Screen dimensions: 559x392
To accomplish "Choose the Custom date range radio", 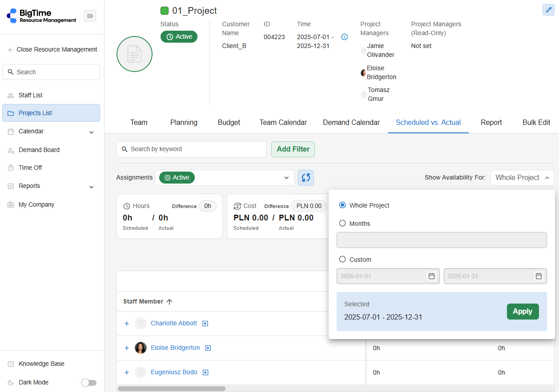I will 342,260.
